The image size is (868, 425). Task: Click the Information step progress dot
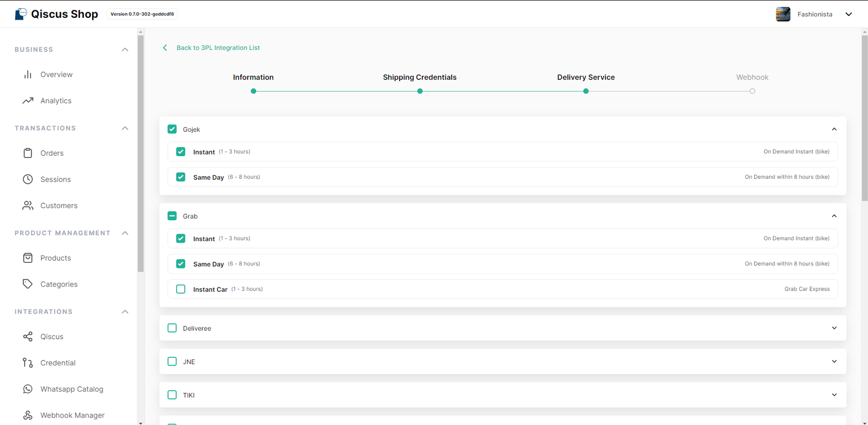pyautogui.click(x=253, y=91)
